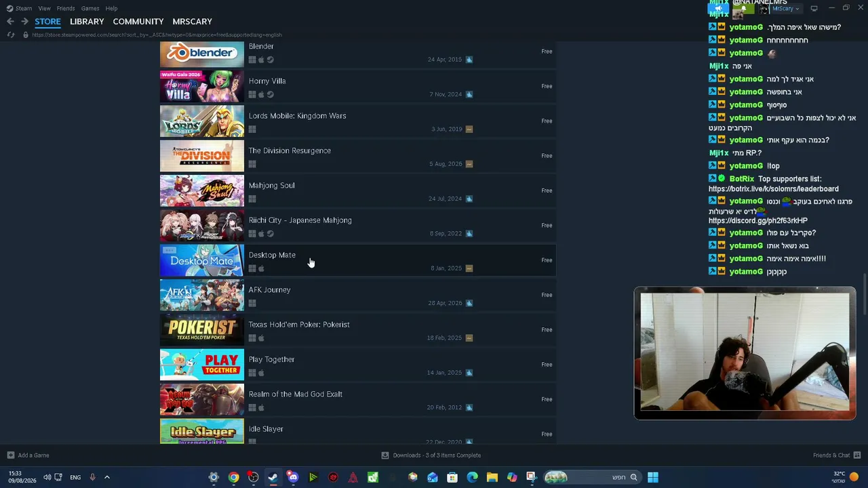The height and width of the screenshot is (488, 868).
Task: Click the Lords Mobile review score icon
Action: [x=469, y=129]
